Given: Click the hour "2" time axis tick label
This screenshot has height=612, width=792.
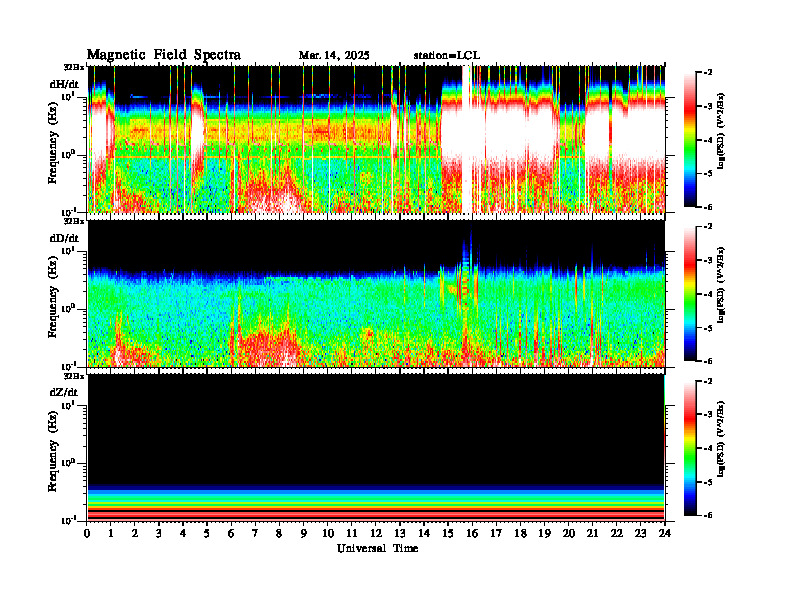Looking at the screenshot, I should click(135, 534).
